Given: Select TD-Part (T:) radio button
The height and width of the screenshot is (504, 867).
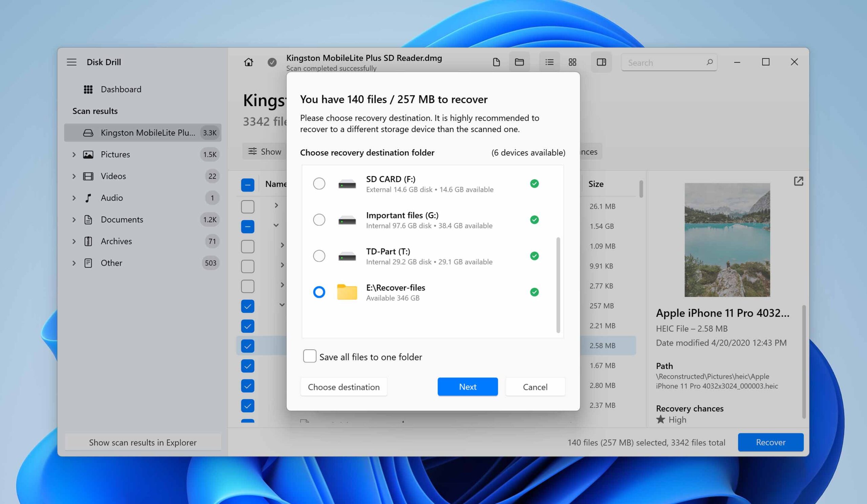Looking at the screenshot, I should point(319,256).
